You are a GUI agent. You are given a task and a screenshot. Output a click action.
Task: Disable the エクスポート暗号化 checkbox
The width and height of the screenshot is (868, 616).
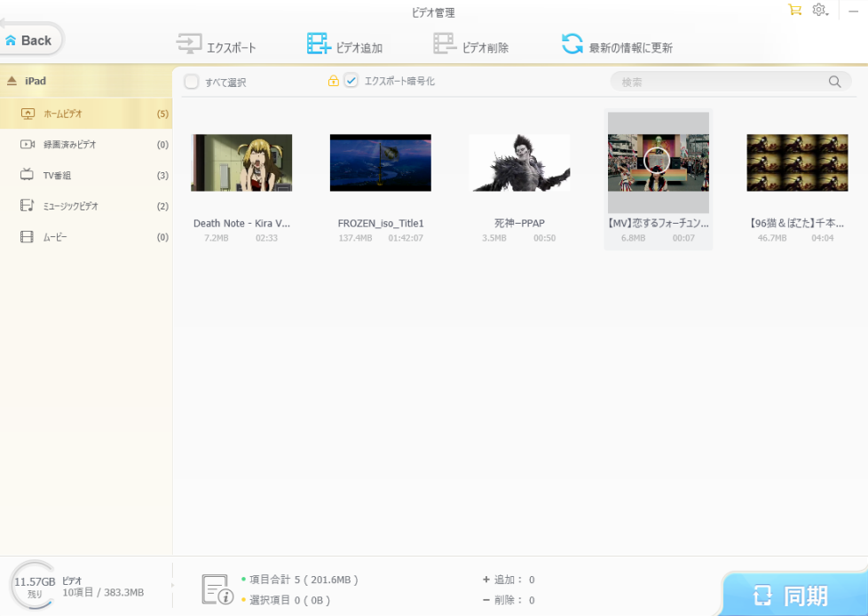(351, 81)
